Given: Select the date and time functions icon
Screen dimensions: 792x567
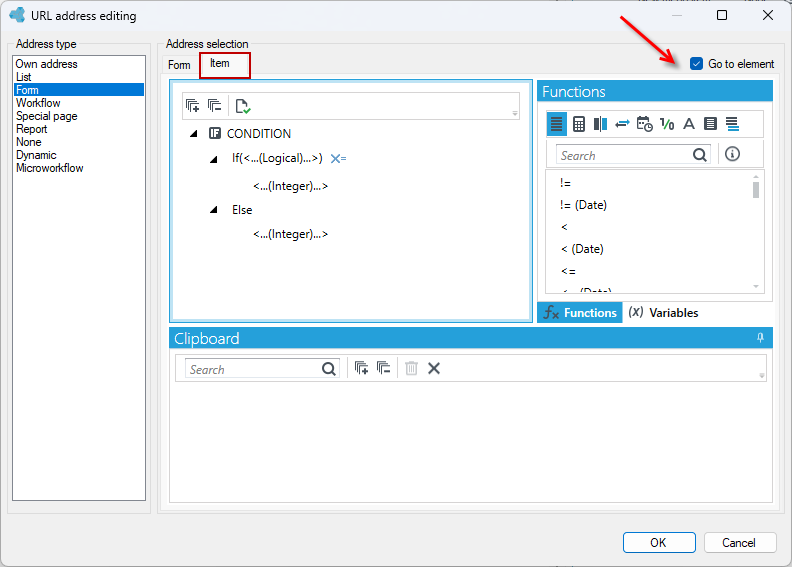Looking at the screenshot, I should (645, 124).
